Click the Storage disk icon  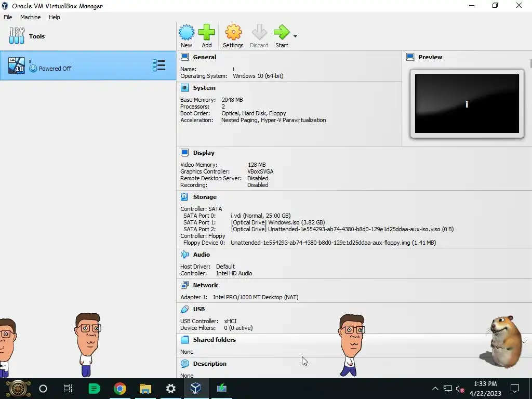pyautogui.click(x=184, y=197)
